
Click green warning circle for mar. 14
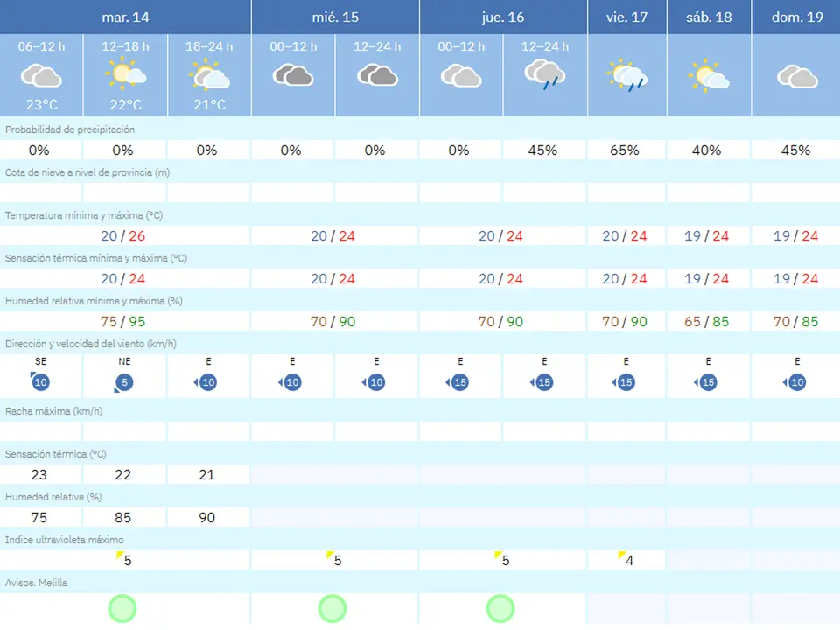click(122, 609)
